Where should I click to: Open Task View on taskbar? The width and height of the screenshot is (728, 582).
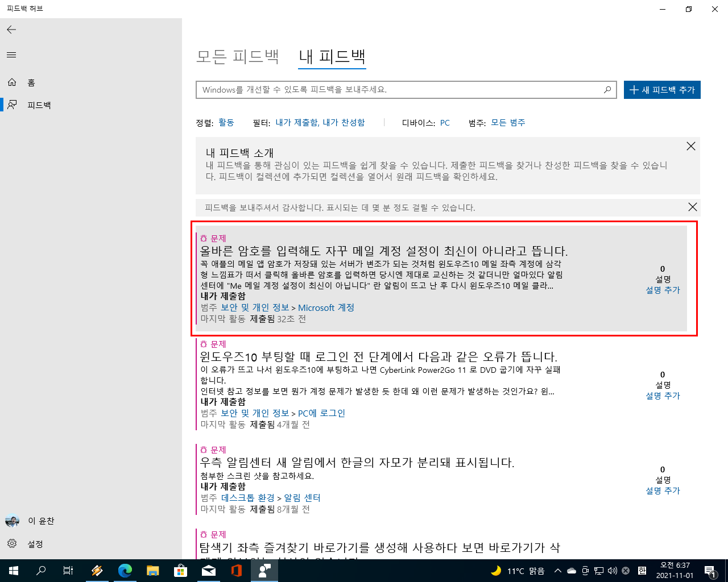[x=68, y=571]
